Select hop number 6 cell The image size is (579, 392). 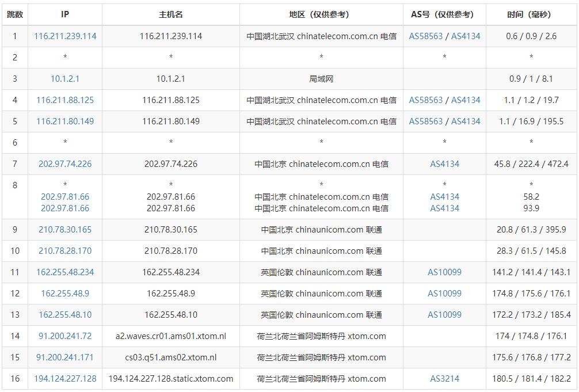[x=15, y=143]
